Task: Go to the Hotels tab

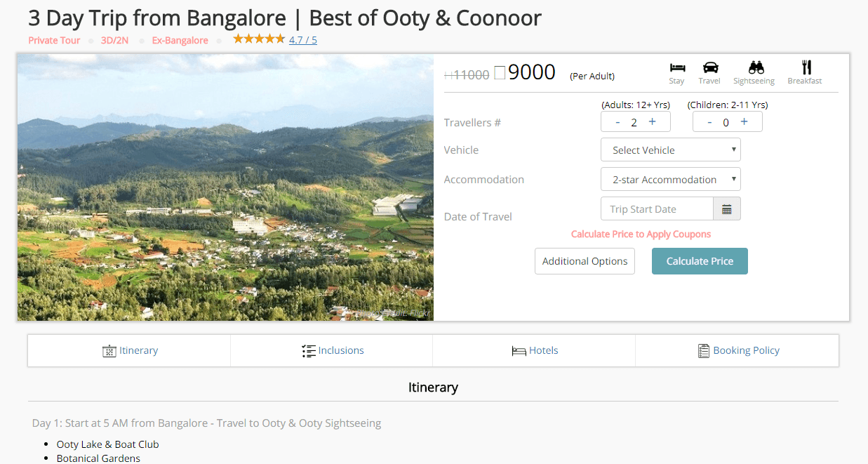Action: pyautogui.click(x=535, y=350)
